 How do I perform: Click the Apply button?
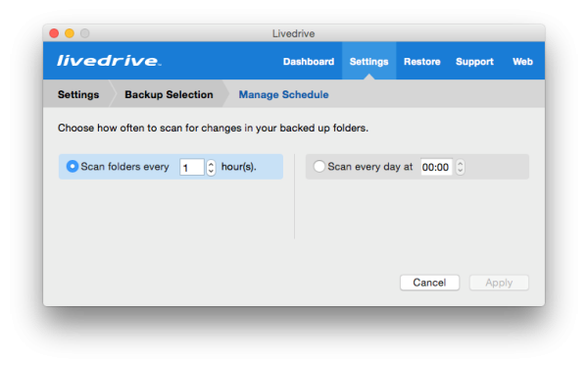[499, 283]
